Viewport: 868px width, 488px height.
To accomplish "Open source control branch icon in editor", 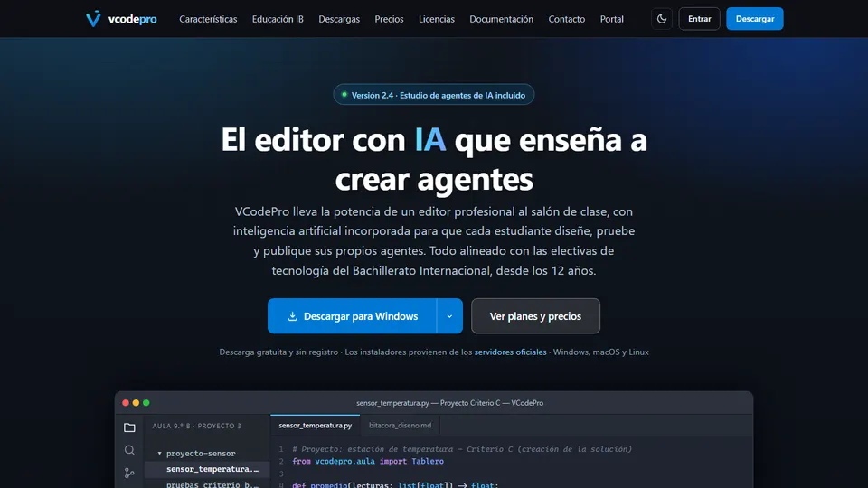I will 129,473.
